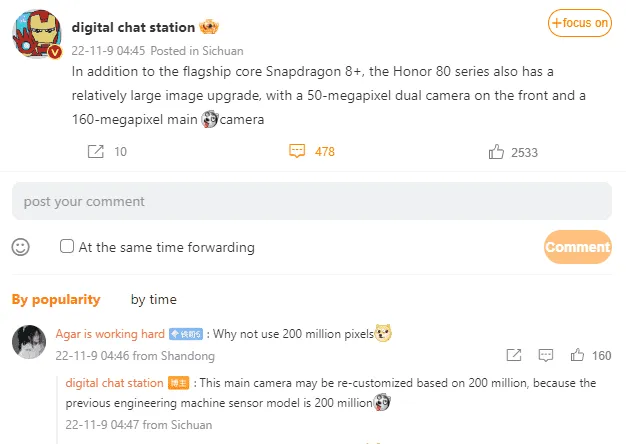The width and height of the screenshot is (626, 444).
Task: Enable 'At the same time forwarding' checkbox
Action: tap(67, 246)
